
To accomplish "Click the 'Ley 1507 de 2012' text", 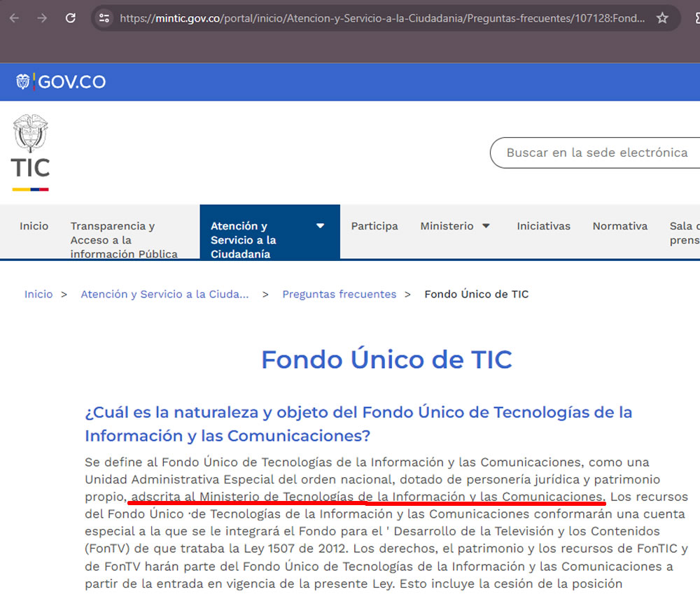I will pos(295,549).
